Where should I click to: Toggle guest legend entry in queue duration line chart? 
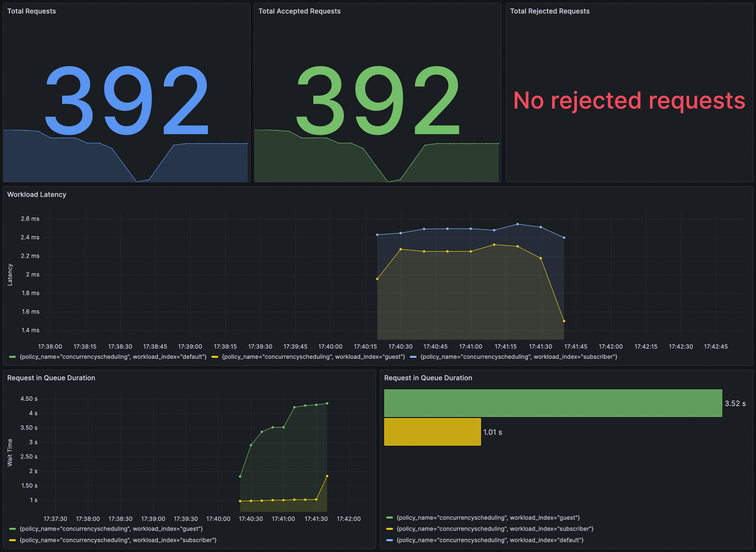(x=111, y=529)
